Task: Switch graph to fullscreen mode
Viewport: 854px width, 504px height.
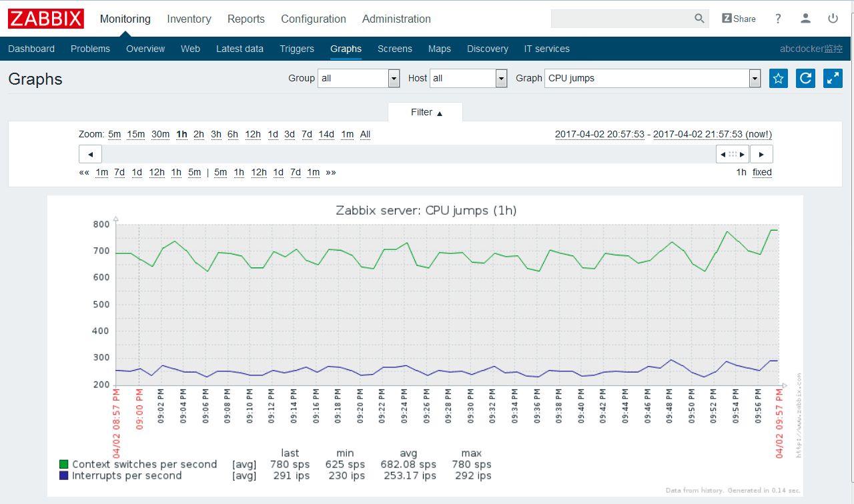Action: 833,79
